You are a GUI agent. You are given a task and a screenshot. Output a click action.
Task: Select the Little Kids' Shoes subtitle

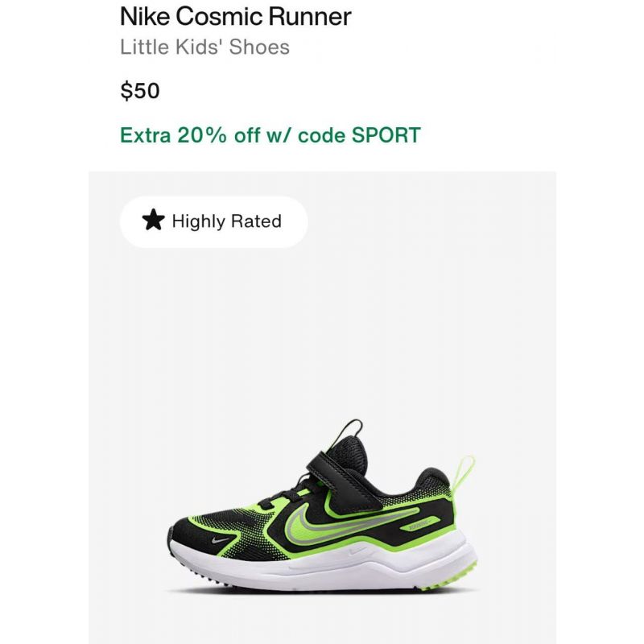[205, 47]
